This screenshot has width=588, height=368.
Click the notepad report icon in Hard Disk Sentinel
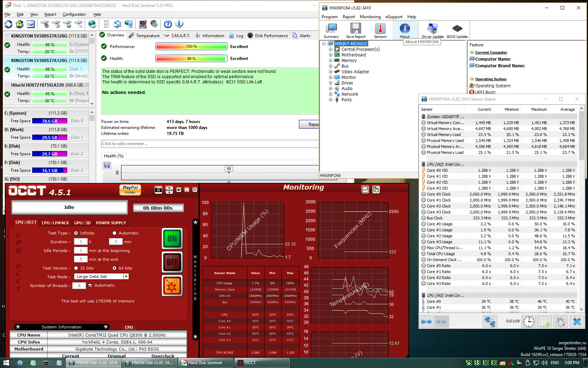tap(106, 24)
